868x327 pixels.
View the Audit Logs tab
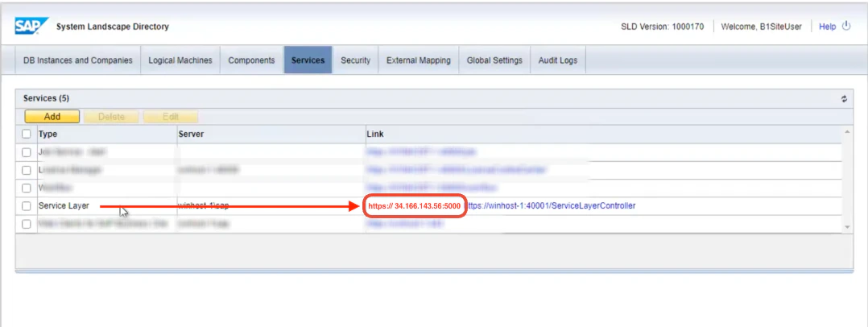click(558, 60)
